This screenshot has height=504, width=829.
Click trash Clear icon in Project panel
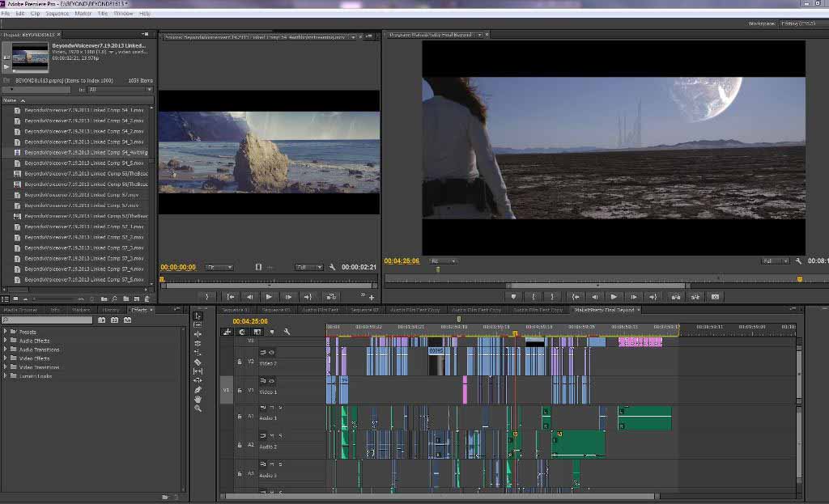pos(147,299)
